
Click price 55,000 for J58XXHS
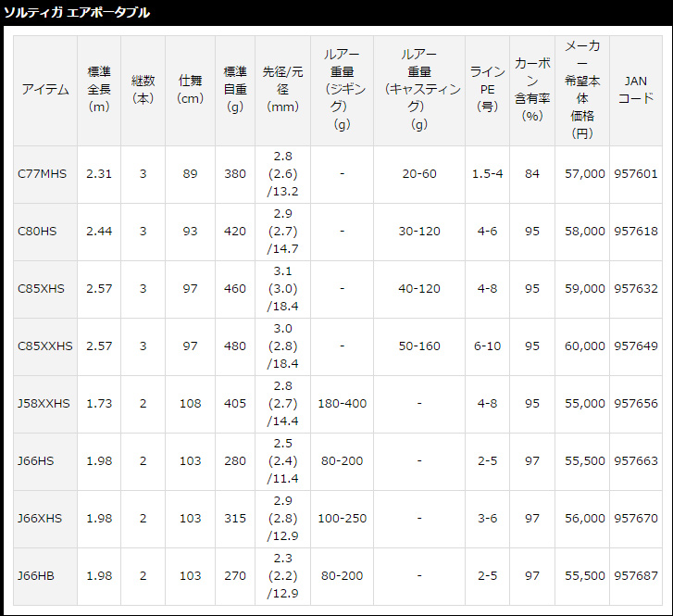coord(584,403)
